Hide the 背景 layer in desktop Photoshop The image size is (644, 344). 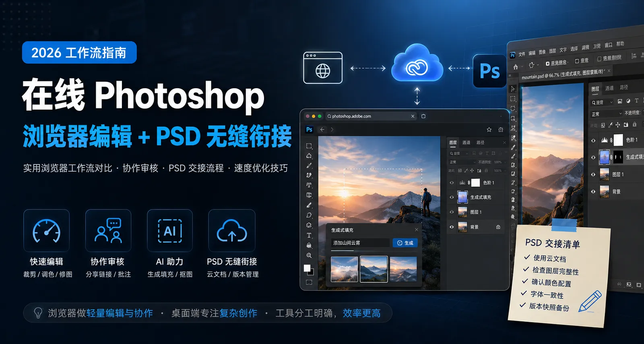(593, 192)
